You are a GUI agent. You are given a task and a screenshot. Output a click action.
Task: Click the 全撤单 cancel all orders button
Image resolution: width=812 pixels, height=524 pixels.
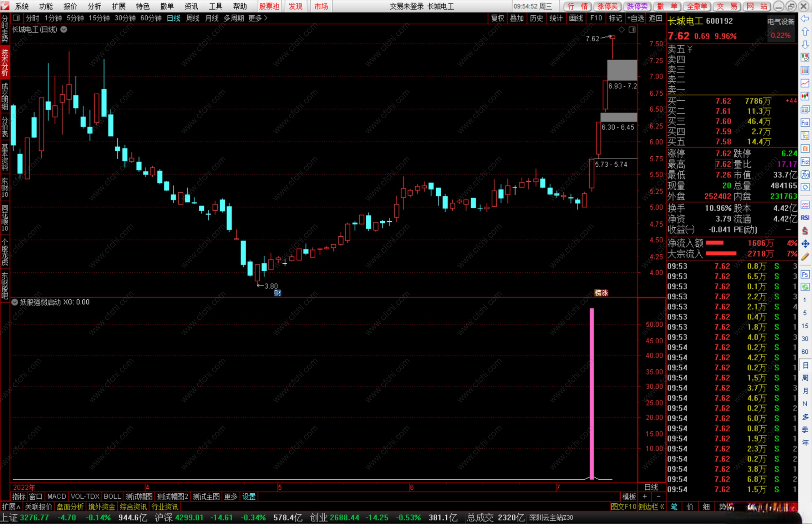697,6
